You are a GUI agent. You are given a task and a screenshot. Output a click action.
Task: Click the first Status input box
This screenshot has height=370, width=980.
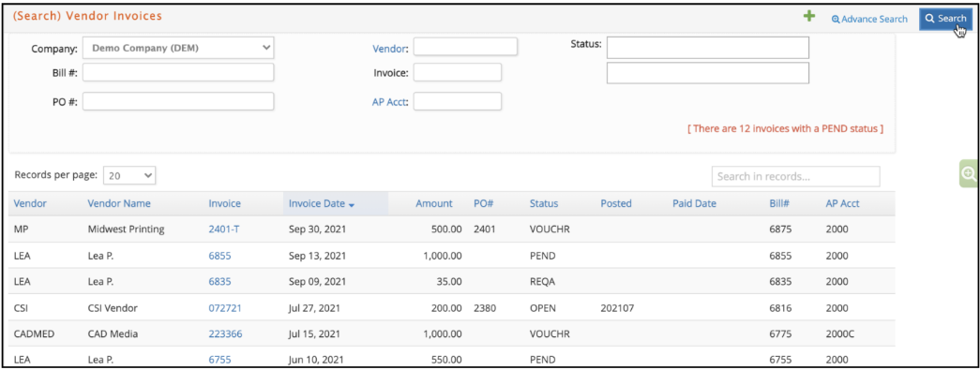click(x=707, y=48)
